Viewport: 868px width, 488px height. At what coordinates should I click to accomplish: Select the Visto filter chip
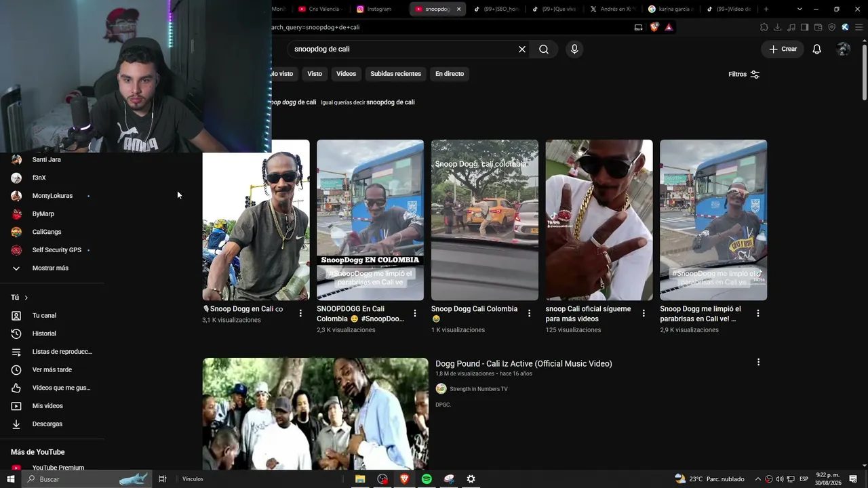315,74
